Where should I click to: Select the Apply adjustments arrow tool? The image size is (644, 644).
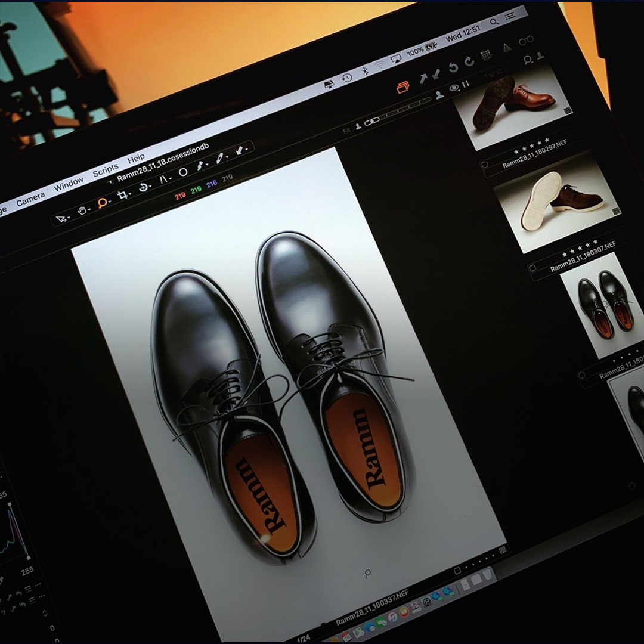tap(240, 150)
